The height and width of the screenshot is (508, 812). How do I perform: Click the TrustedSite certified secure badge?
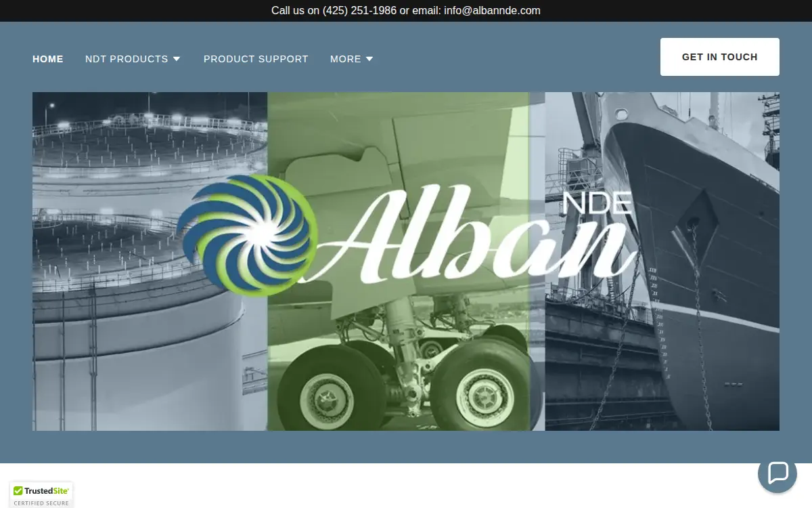pos(41,495)
